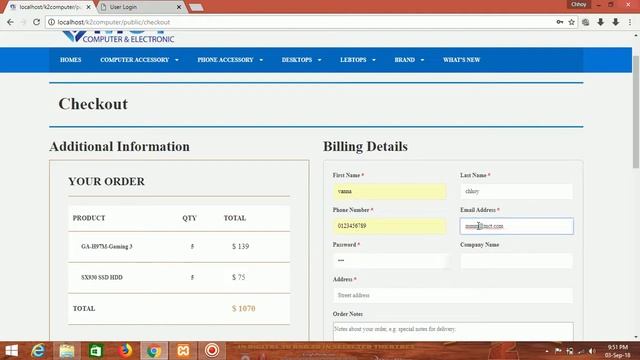Click the Checkout page heading

[x=93, y=104]
